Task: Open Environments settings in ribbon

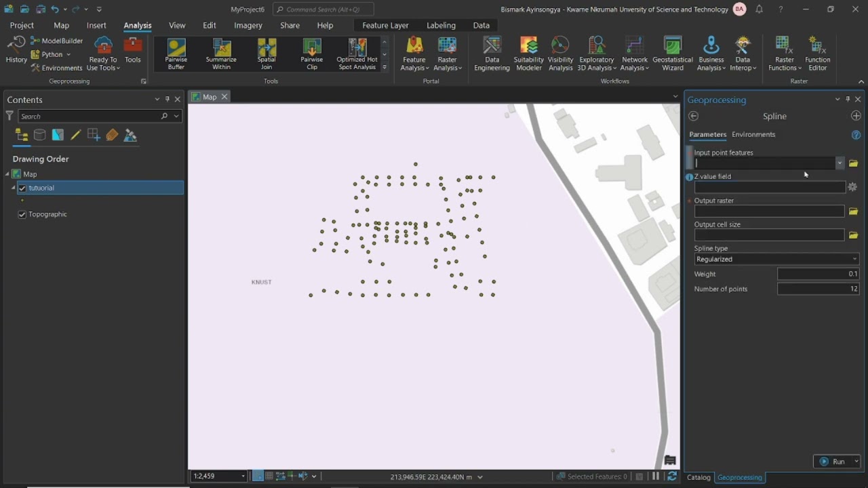Action: (x=57, y=68)
